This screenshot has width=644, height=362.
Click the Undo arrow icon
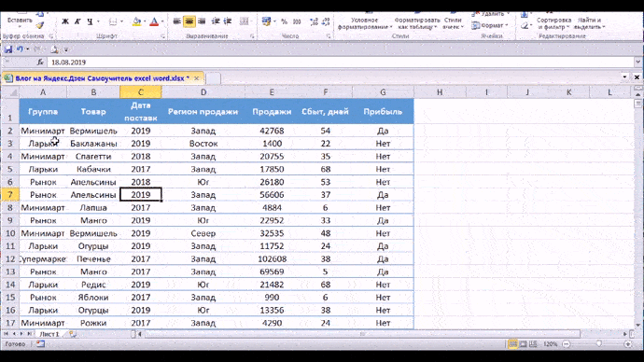pos(20,49)
